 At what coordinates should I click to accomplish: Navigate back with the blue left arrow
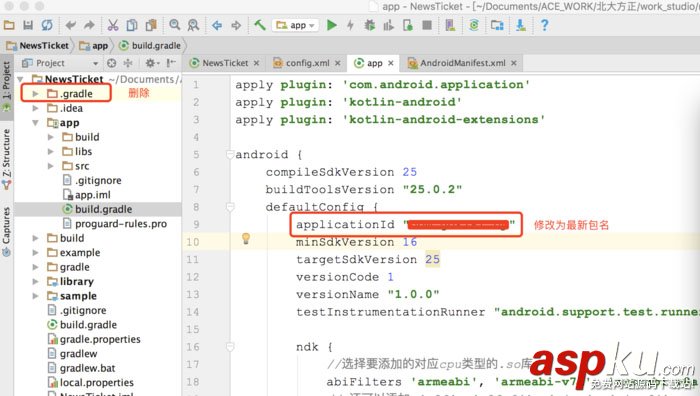tap(217, 25)
